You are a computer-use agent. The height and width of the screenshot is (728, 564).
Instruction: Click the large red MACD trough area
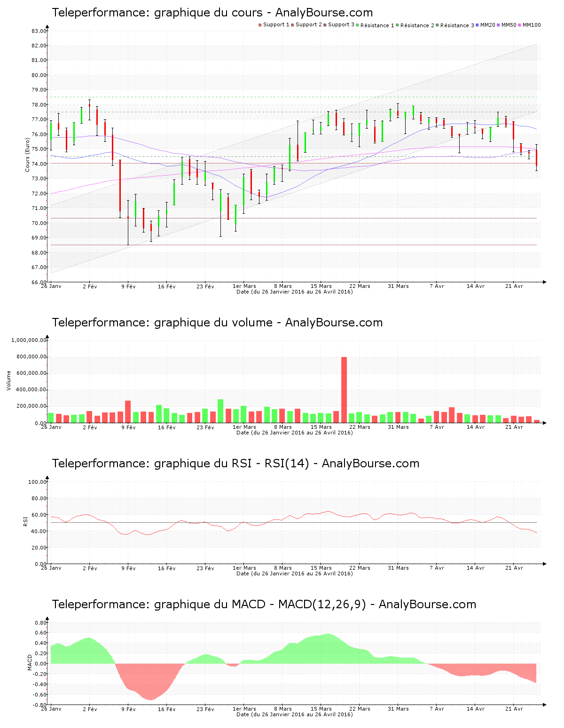pyautogui.click(x=149, y=681)
